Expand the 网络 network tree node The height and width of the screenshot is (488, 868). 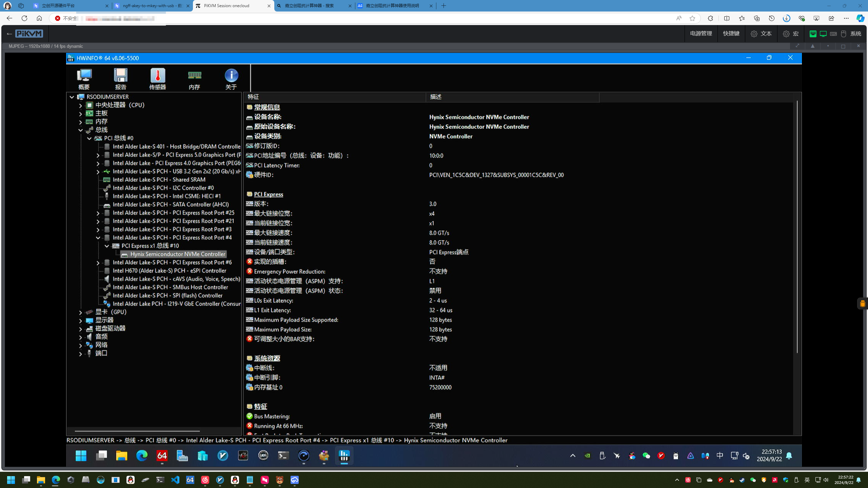tap(80, 345)
